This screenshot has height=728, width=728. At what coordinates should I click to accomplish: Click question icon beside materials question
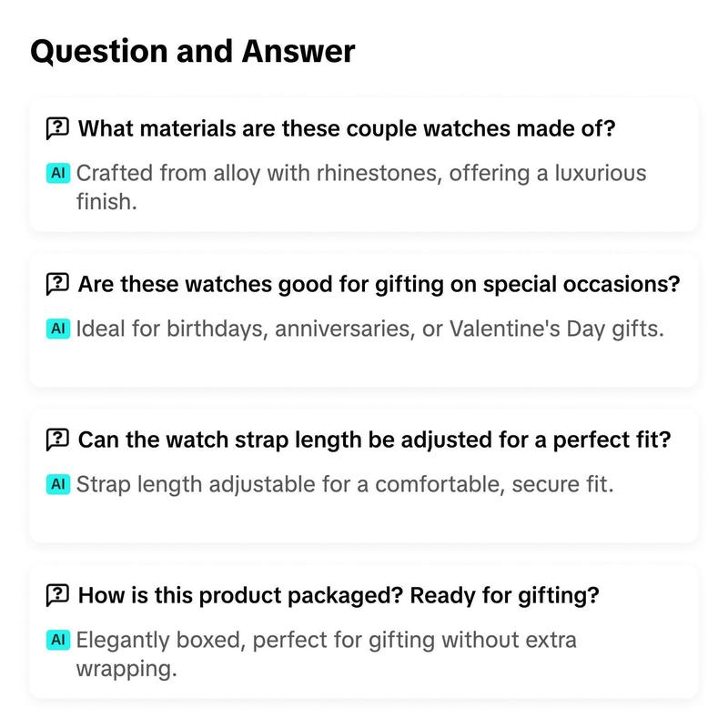point(57,128)
